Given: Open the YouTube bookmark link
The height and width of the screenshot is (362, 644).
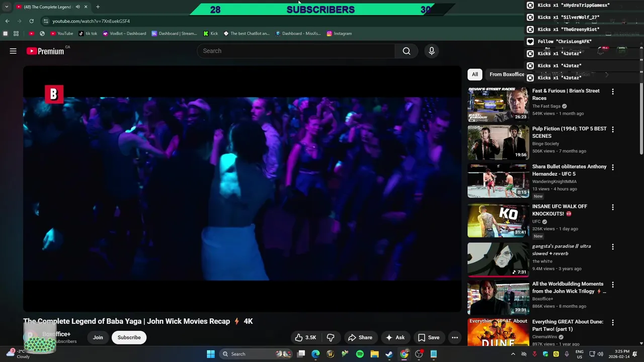Looking at the screenshot, I should [x=61, y=34].
